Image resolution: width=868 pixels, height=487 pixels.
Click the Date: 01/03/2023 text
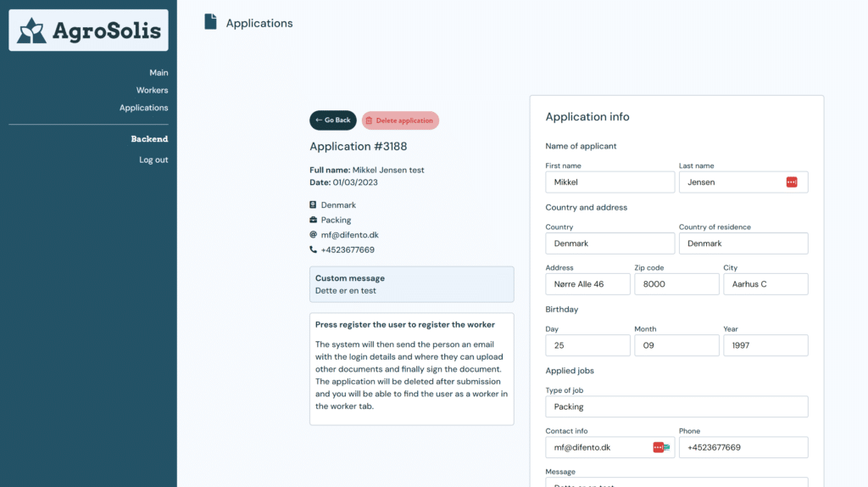(343, 182)
